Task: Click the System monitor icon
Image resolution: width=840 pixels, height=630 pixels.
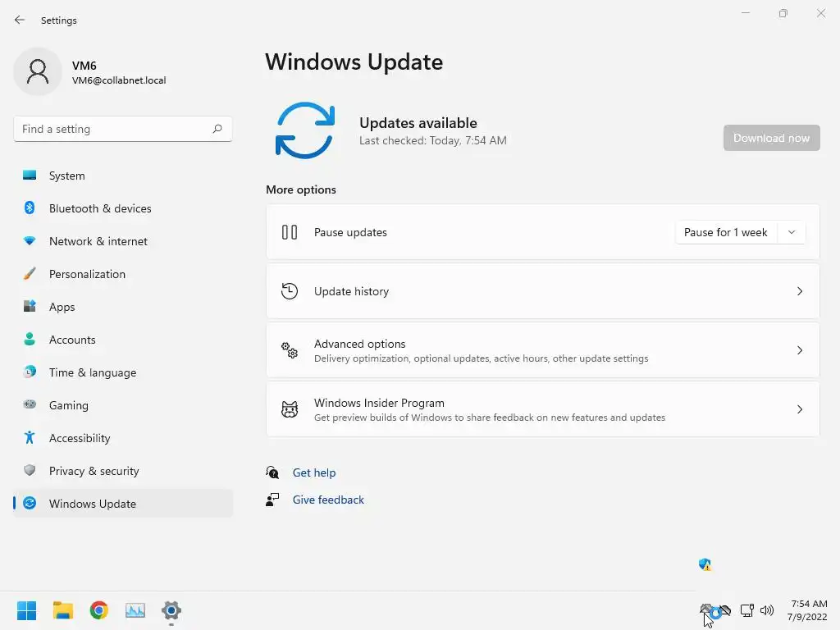Action: (x=30, y=175)
